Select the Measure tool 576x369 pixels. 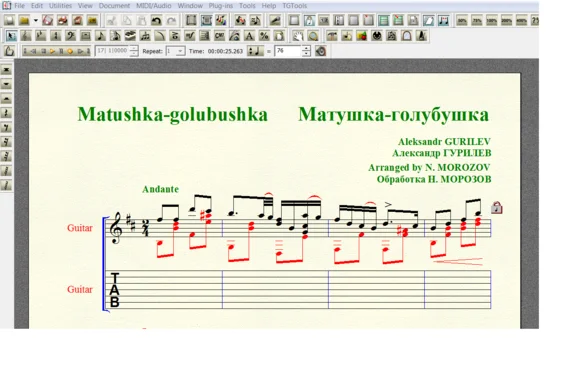click(86, 36)
